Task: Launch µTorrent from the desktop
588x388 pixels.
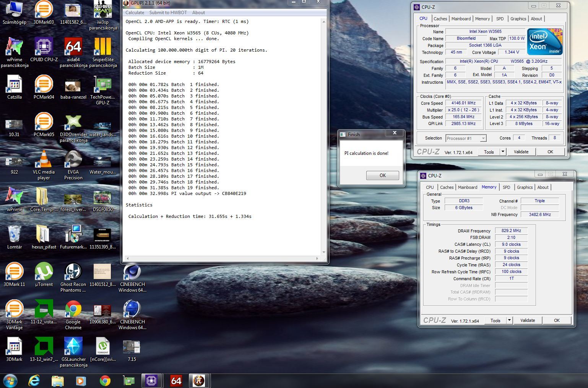Action: [44, 274]
